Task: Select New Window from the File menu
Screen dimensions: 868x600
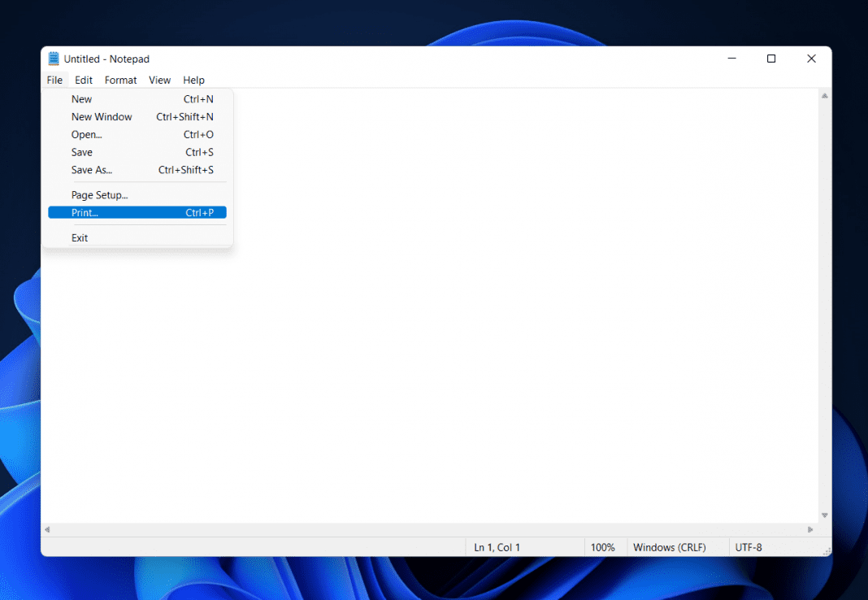Action: coord(102,116)
